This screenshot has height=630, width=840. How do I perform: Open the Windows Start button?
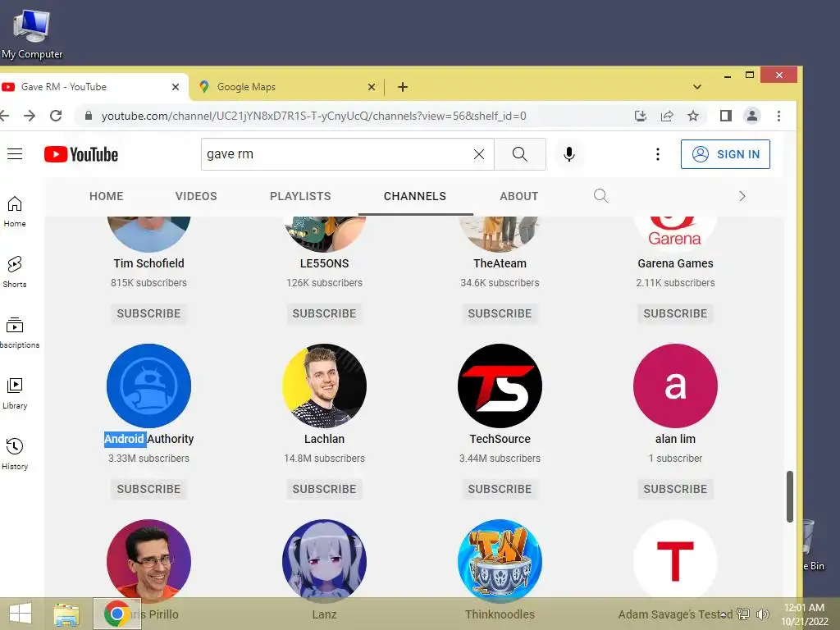tap(21, 614)
